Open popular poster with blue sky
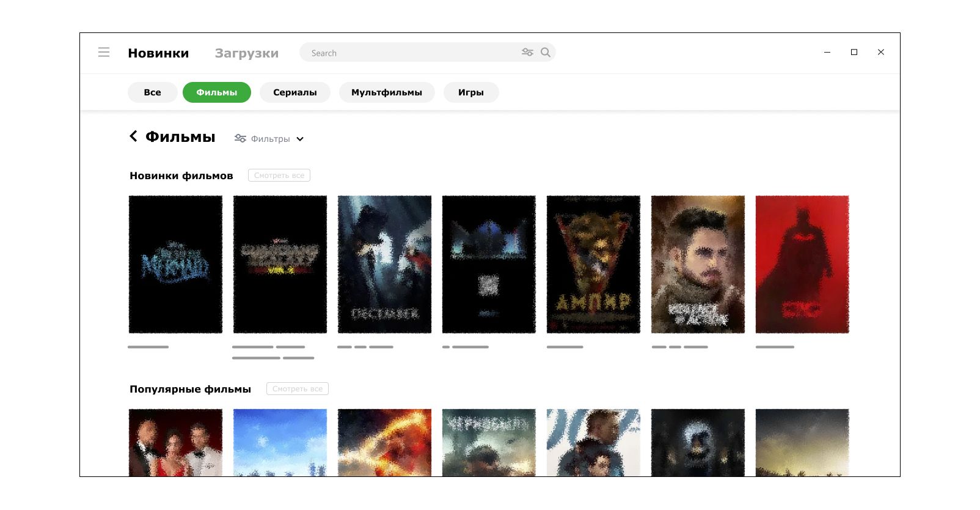The image size is (980, 510). click(x=280, y=443)
